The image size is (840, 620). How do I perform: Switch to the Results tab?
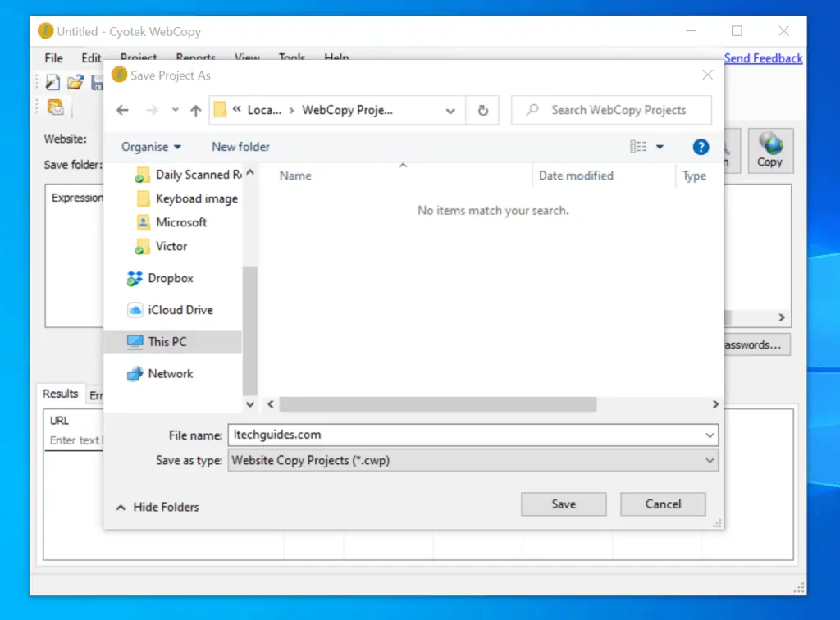(x=61, y=394)
